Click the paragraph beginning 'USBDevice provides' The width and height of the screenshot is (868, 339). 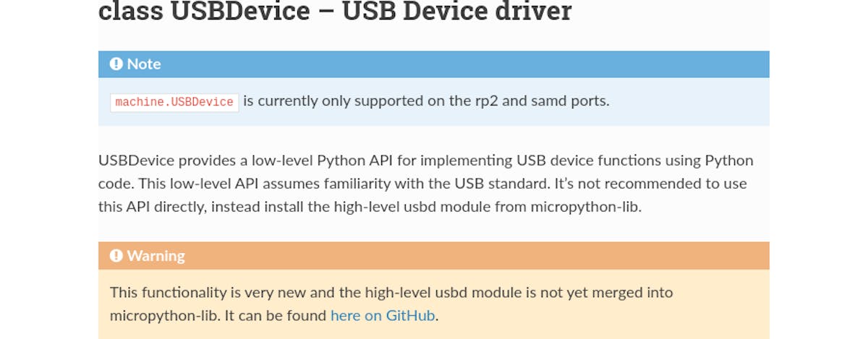pyautogui.click(x=426, y=184)
